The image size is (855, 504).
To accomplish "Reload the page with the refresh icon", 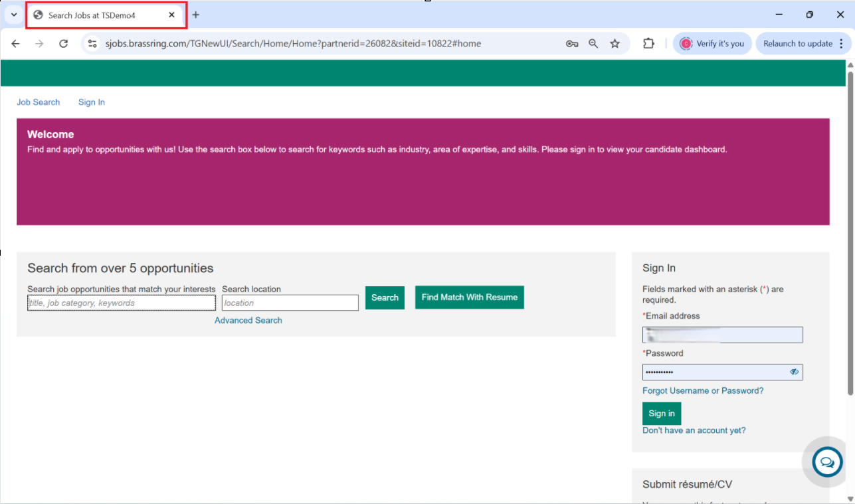I will 63,44.
